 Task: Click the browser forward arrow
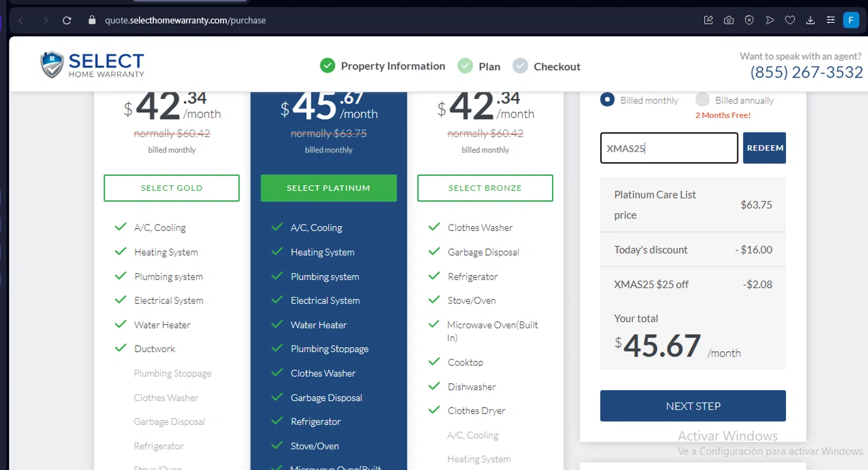[46, 20]
